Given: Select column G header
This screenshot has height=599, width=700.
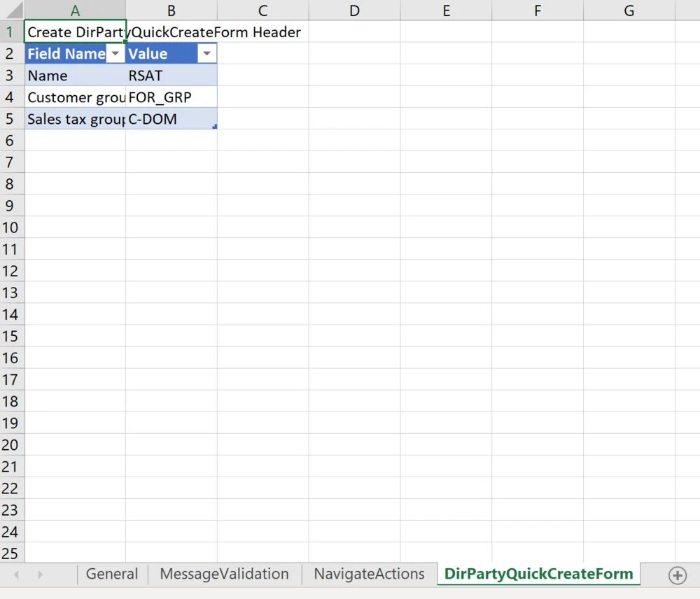Looking at the screenshot, I should (x=629, y=10).
